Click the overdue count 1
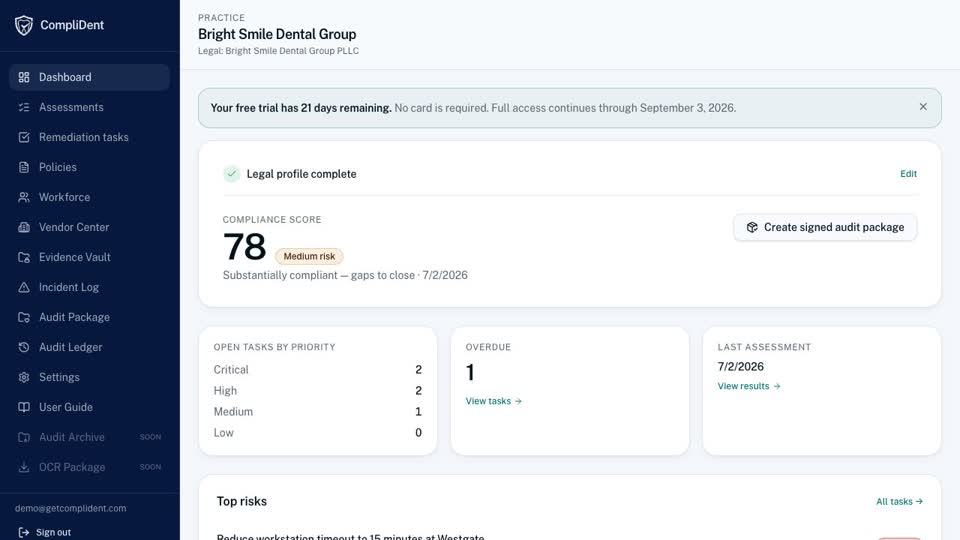This screenshot has height=540, width=960. [x=470, y=372]
